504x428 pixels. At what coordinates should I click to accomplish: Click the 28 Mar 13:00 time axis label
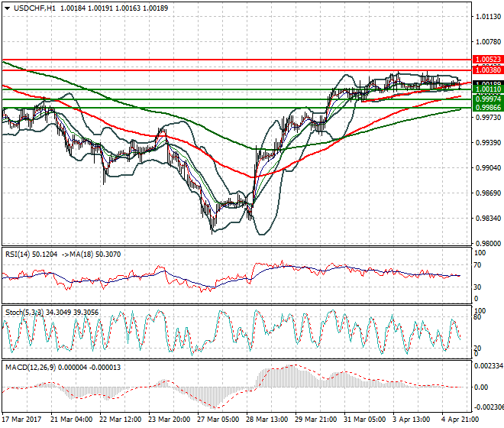(x=267, y=420)
